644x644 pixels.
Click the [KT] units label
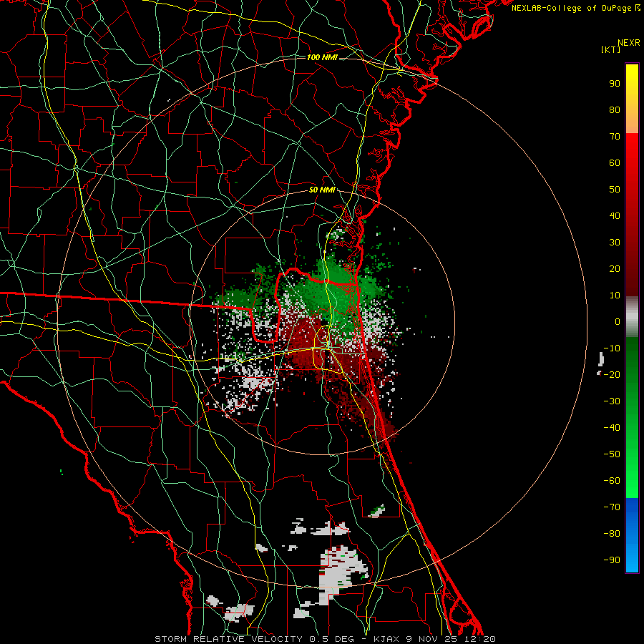click(610, 49)
